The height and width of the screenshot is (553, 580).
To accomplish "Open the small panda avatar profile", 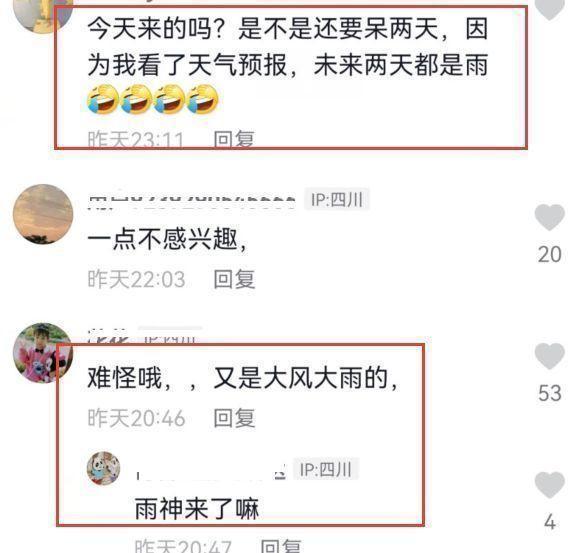I will [103, 468].
